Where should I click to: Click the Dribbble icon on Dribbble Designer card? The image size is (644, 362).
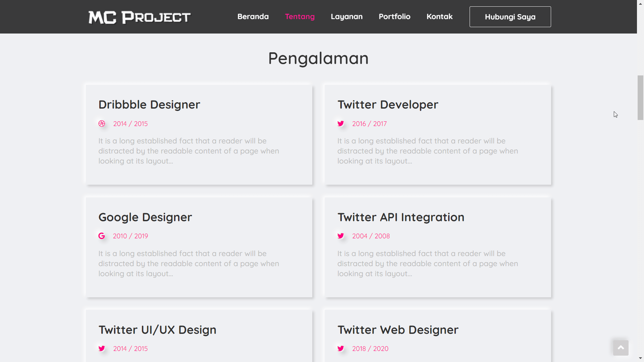pos(102,123)
